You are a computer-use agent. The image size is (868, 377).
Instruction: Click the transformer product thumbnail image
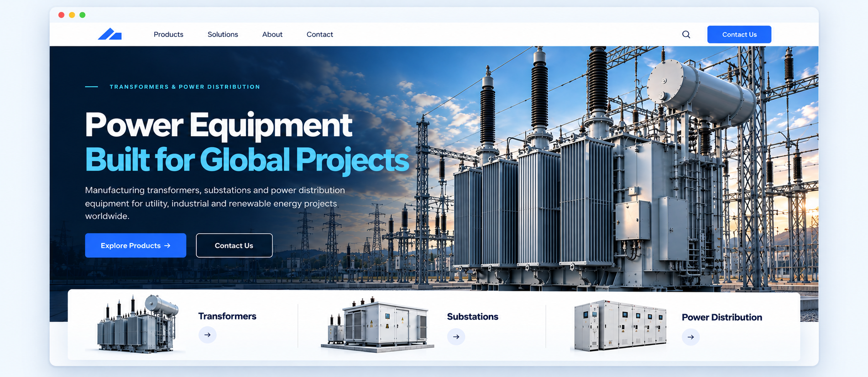coord(137,324)
